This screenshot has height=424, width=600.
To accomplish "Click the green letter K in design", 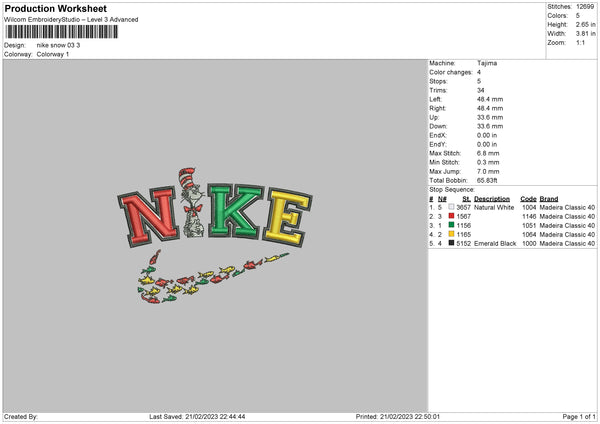I will click(x=234, y=211).
